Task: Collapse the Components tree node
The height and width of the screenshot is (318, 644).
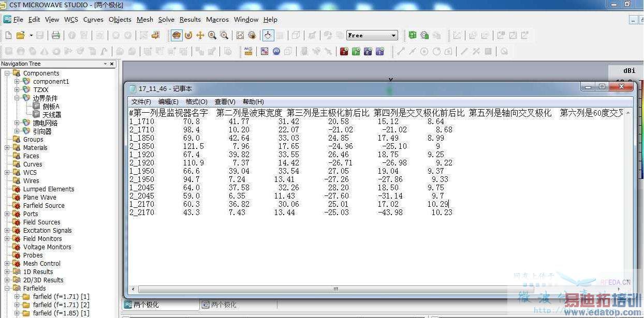Action: (x=8, y=73)
